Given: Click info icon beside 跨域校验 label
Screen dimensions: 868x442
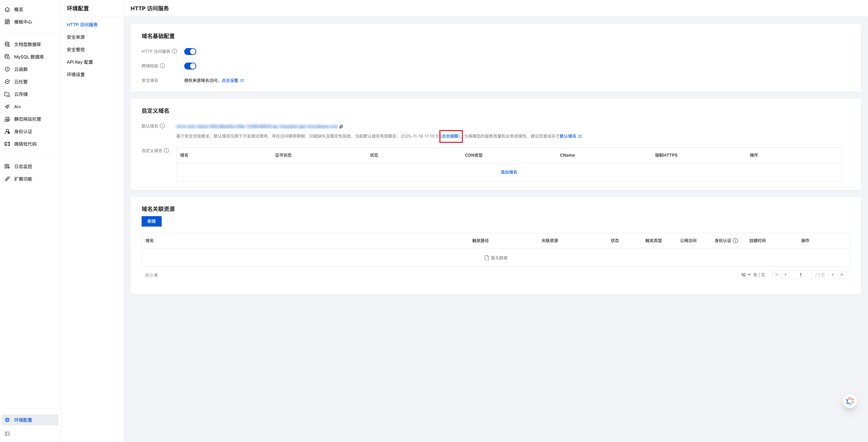Looking at the screenshot, I should pos(162,66).
